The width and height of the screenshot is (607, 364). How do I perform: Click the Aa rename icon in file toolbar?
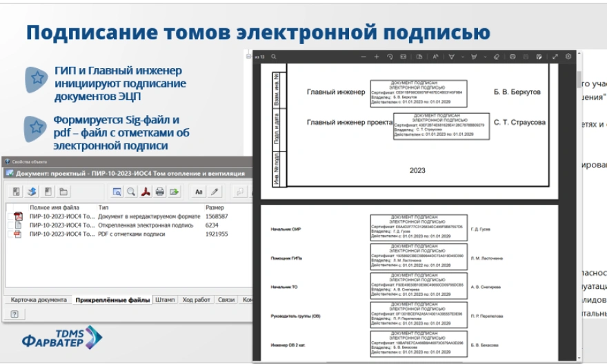(x=199, y=192)
